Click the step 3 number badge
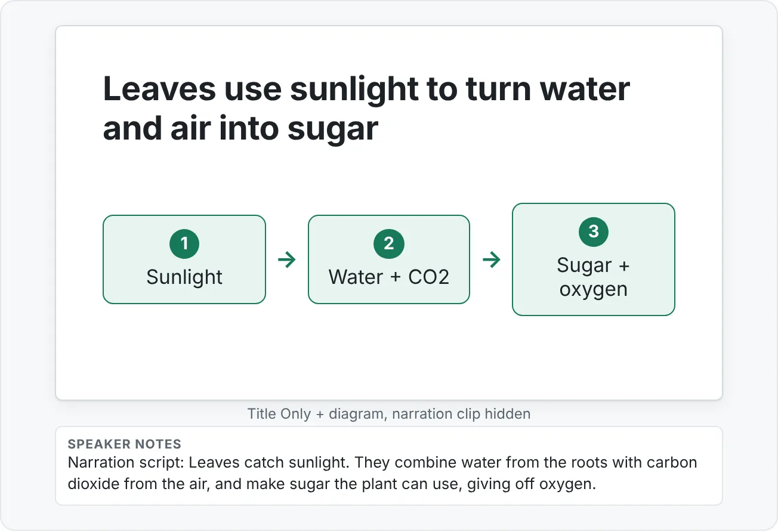Viewport: 778px width, 532px height. tap(594, 232)
